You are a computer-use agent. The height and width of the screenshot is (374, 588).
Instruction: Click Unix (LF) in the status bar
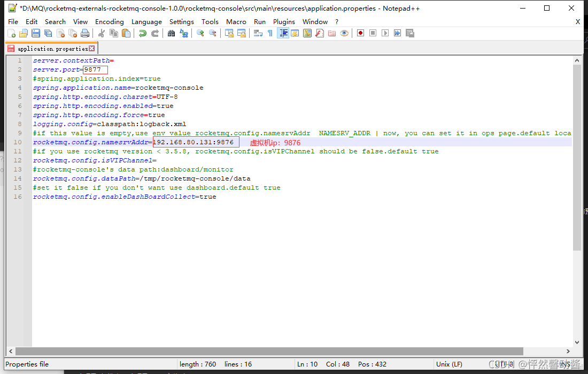449,364
